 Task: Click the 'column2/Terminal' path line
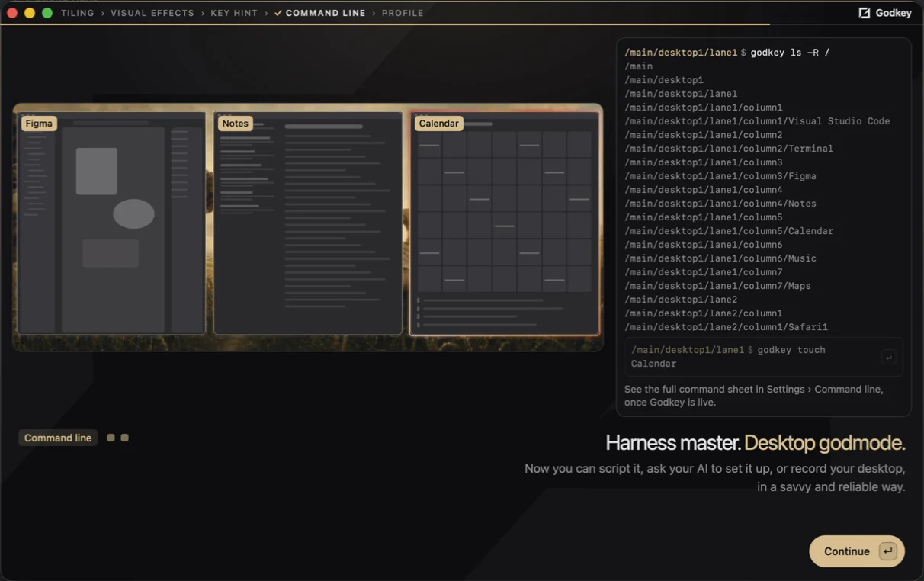click(x=729, y=149)
